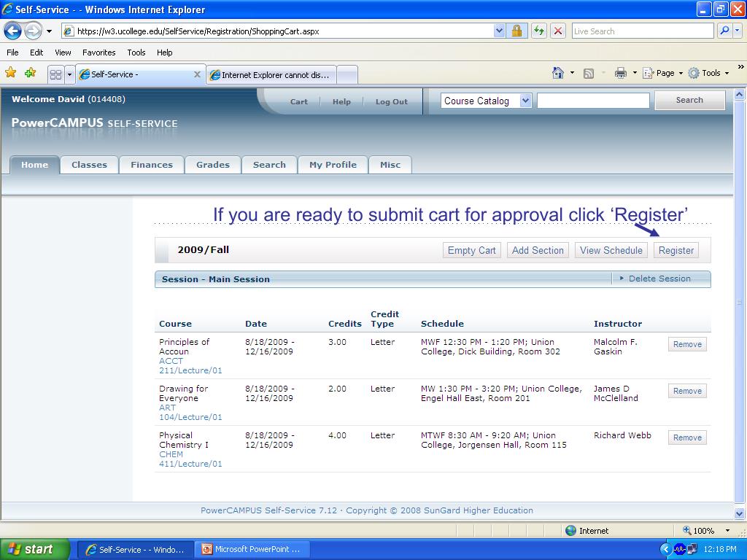Remove Principles of Accoun from cart

pyautogui.click(x=687, y=344)
